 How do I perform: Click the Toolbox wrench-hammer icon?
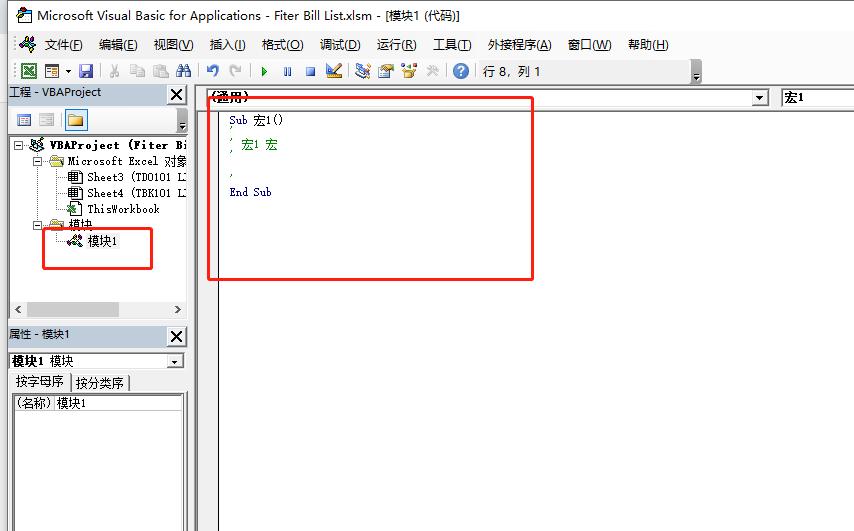point(432,71)
